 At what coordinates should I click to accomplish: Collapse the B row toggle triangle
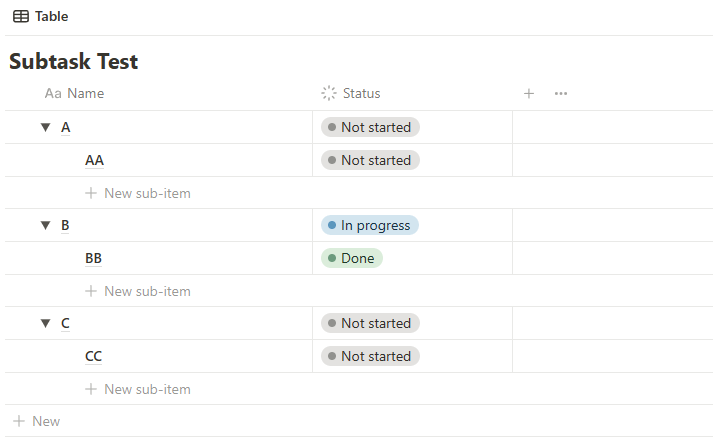click(45, 225)
